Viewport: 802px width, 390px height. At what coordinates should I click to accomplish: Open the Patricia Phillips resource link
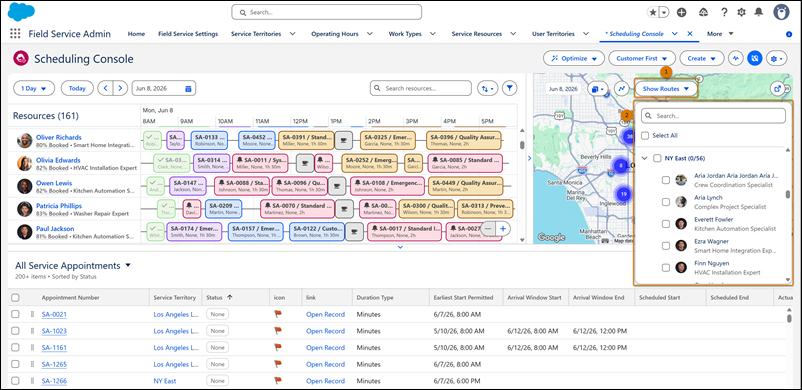58,206
